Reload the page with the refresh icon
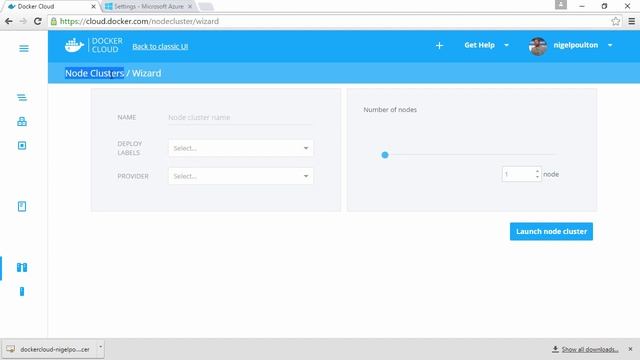 38,21
